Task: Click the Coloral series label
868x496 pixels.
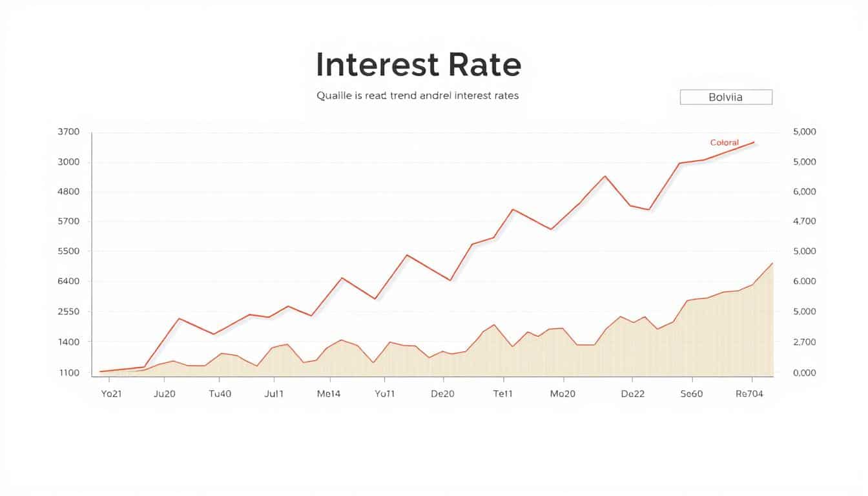Action: [724, 143]
